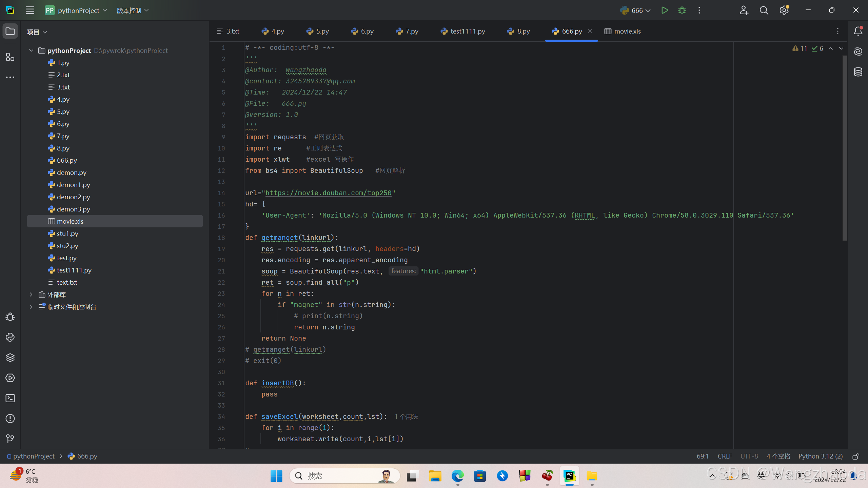The height and width of the screenshot is (488, 868).
Task: Change UTF-8 file encoding
Action: point(749,456)
